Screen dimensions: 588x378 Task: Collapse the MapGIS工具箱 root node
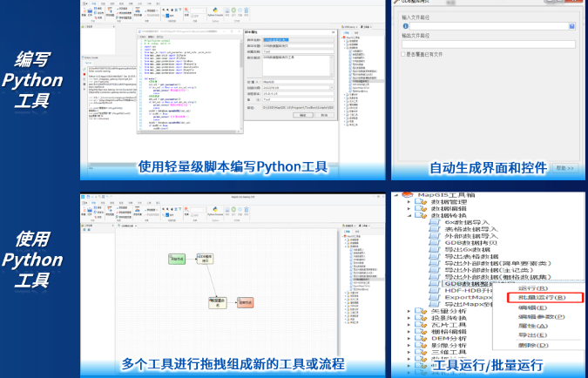coord(396,195)
